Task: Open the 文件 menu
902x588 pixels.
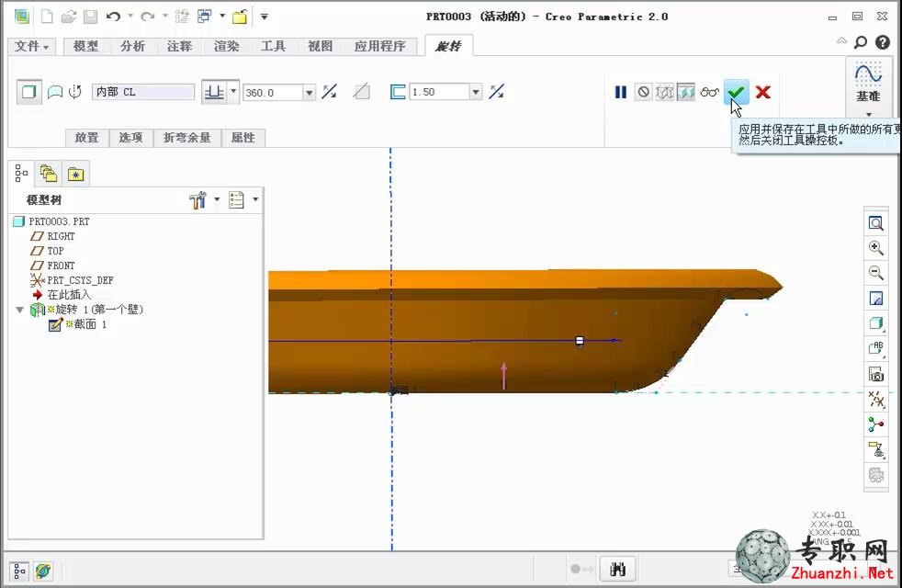Action: coord(31,46)
